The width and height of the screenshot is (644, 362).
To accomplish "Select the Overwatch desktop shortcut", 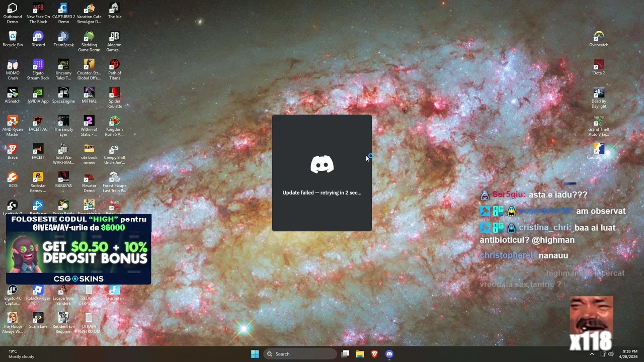I will [599, 39].
